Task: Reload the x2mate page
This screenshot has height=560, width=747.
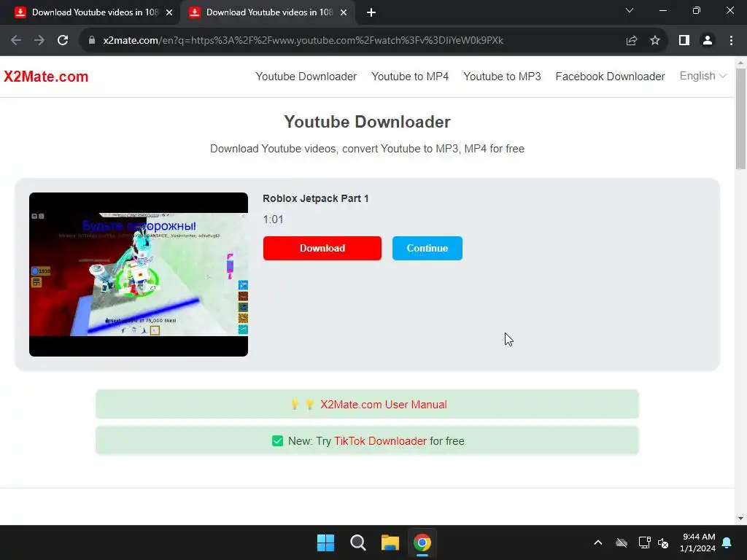Action: tap(63, 41)
